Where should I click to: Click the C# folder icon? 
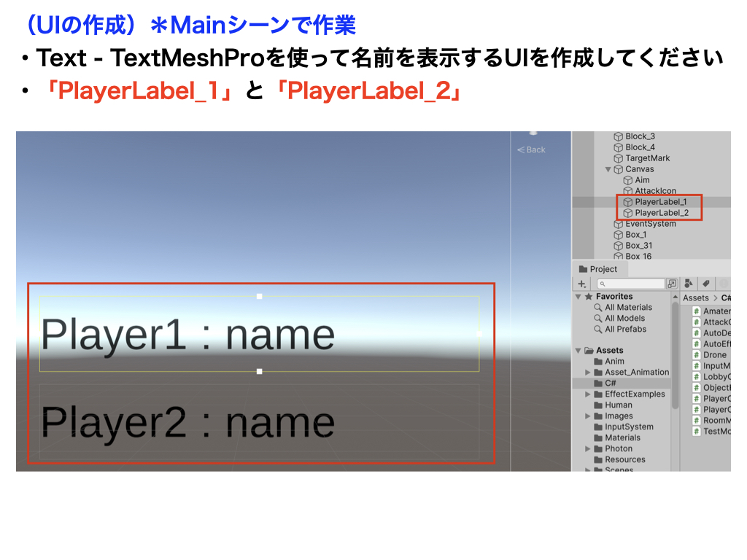[598, 384]
